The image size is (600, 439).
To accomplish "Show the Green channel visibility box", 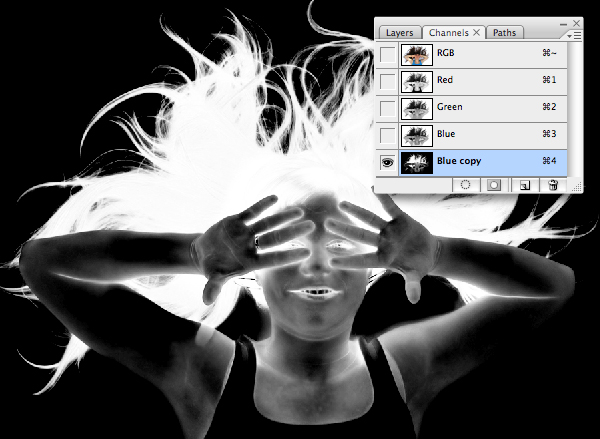I will point(387,108).
